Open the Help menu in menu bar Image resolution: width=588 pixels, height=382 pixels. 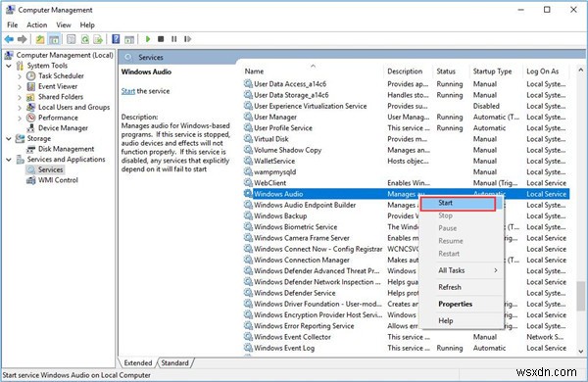coord(87,25)
